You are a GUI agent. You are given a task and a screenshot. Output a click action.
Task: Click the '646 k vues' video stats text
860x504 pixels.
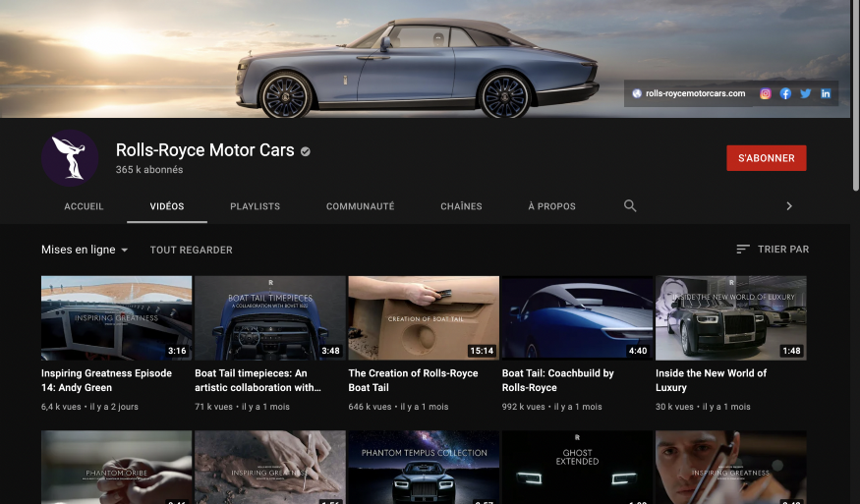(370, 407)
